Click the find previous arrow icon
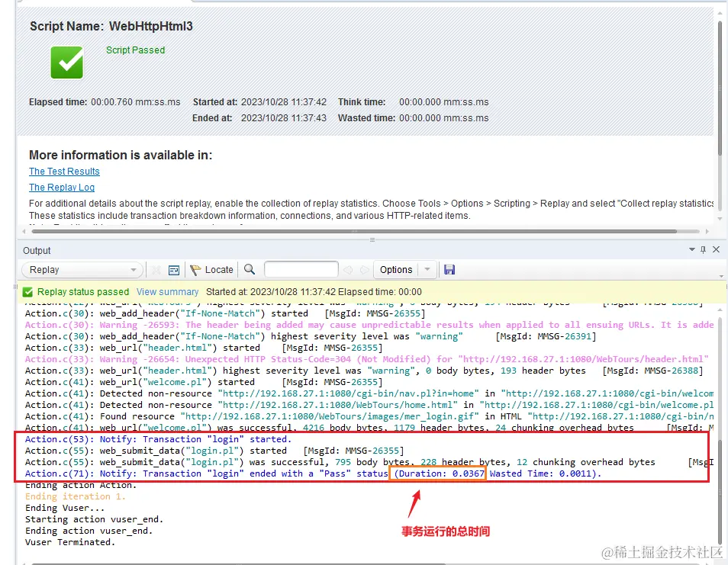The width and height of the screenshot is (728, 565). 348,269
